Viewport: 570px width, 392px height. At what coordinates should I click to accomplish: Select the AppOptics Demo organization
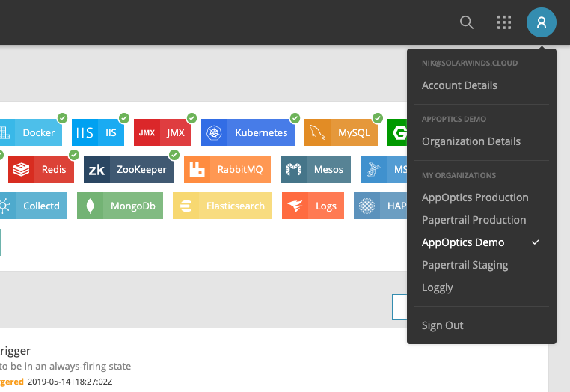tap(463, 242)
